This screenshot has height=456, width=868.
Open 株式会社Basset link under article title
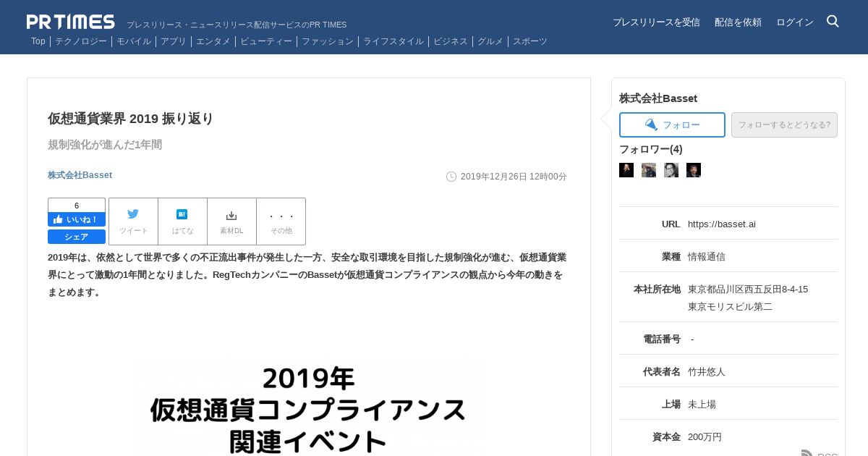80,175
